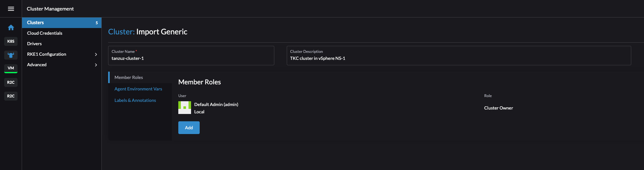Expand the Advanced menu chevron
The width and height of the screenshot is (644, 170).
(96, 65)
